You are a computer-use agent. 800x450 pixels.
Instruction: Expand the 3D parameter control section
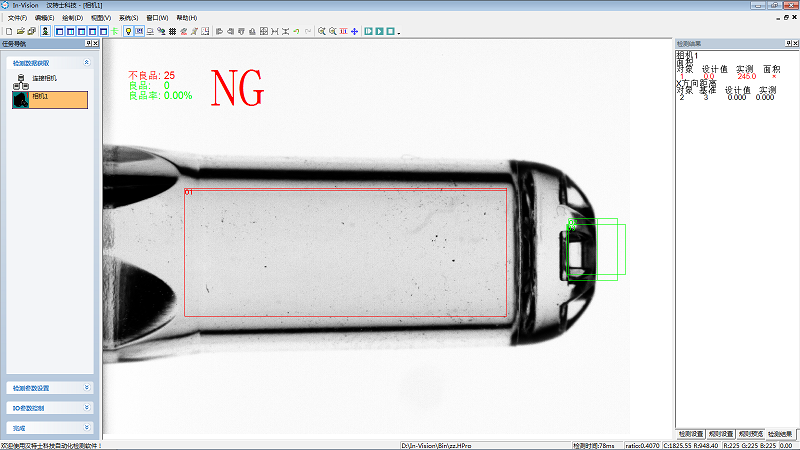[x=86, y=408]
